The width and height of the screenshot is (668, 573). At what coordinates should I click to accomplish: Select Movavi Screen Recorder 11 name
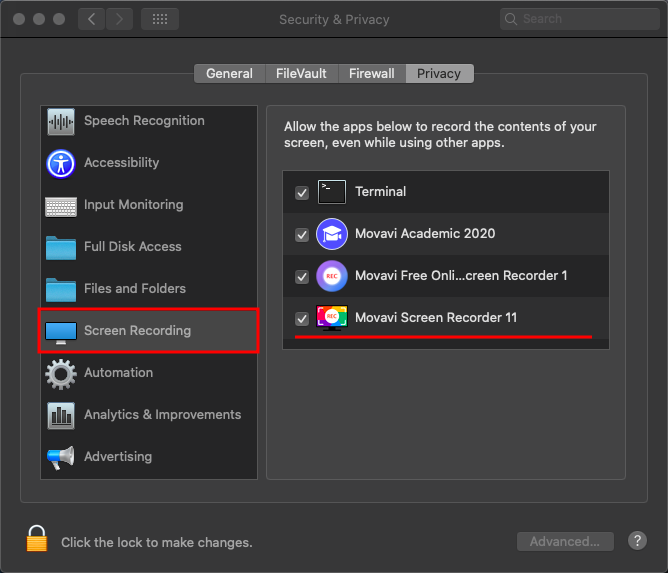click(x=436, y=317)
